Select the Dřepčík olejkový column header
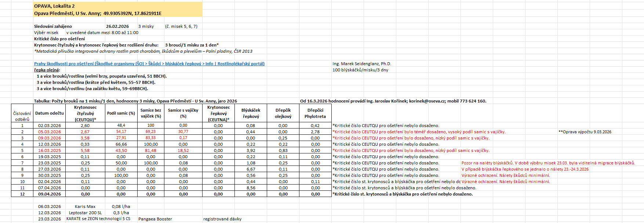 click(283, 113)
